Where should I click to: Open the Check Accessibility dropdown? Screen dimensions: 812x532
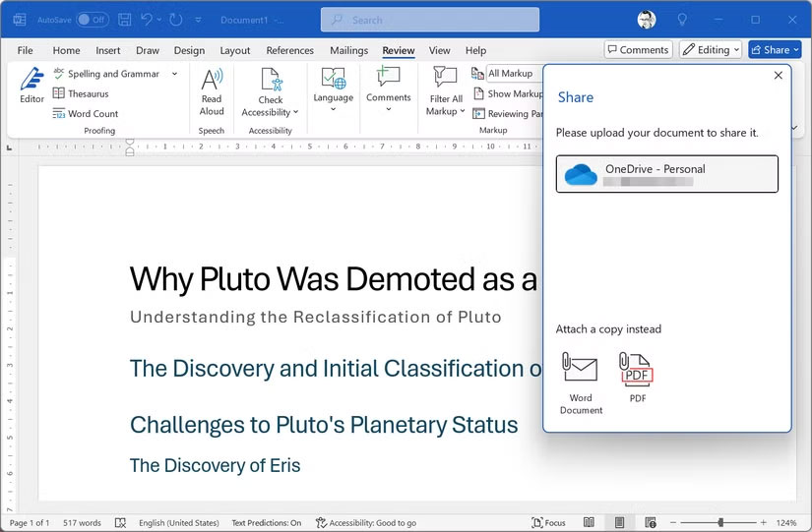pos(270,112)
